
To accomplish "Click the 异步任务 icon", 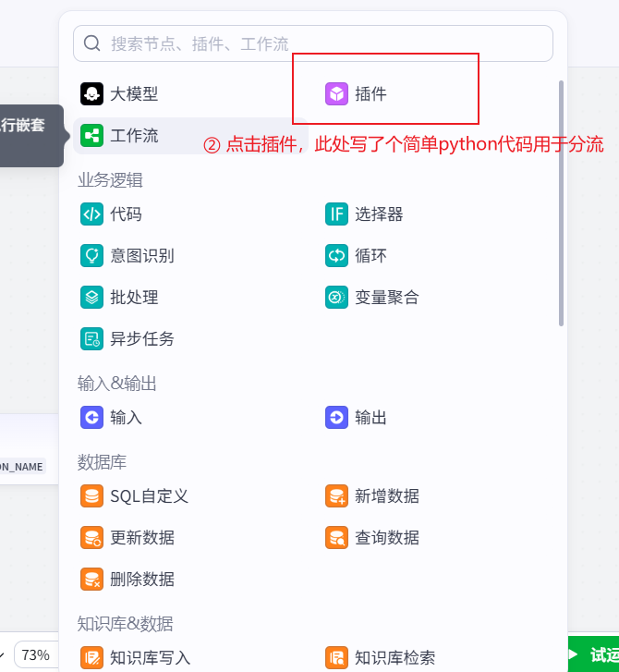I will click(91, 338).
